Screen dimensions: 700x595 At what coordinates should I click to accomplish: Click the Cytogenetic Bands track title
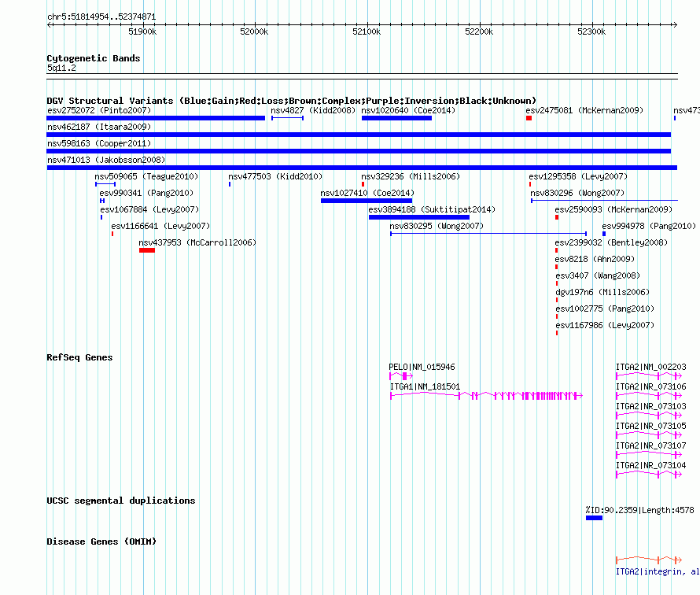click(x=94, y=58)
